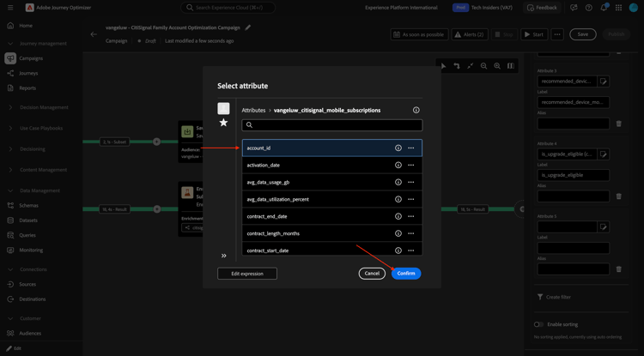Click Attributes breadcrumb link
This screenshot has height=356, width=644.
pyautogui.click(x=253, y=111)
